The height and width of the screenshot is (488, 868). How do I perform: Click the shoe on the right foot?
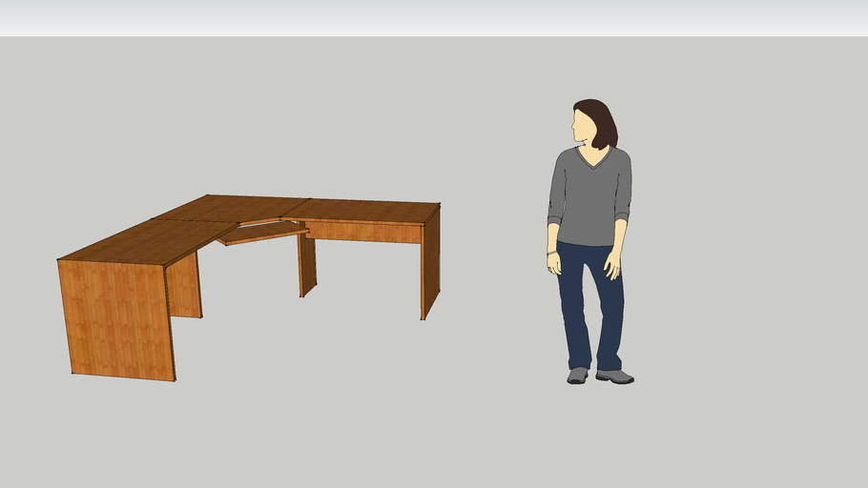click(615, 376)
